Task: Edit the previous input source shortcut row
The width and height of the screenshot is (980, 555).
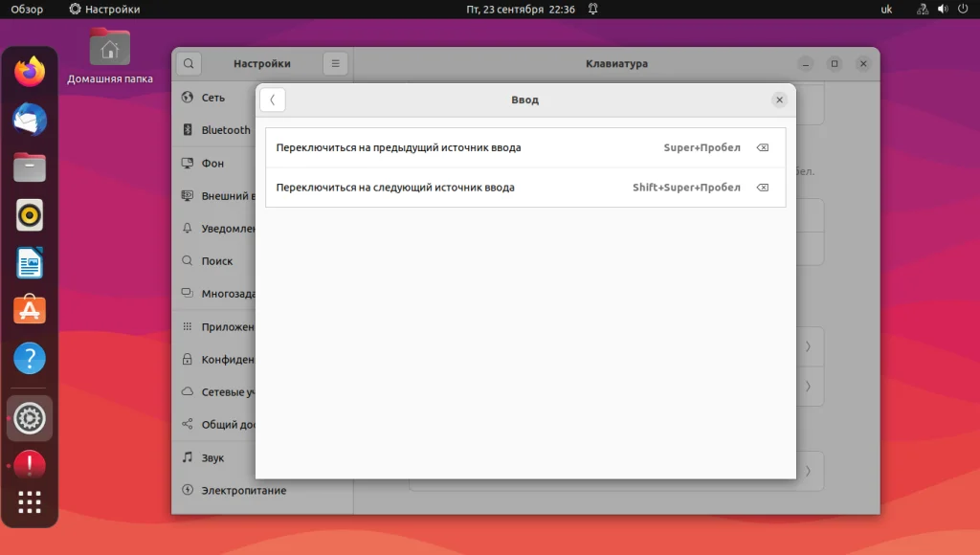Action: click(525, 147)
